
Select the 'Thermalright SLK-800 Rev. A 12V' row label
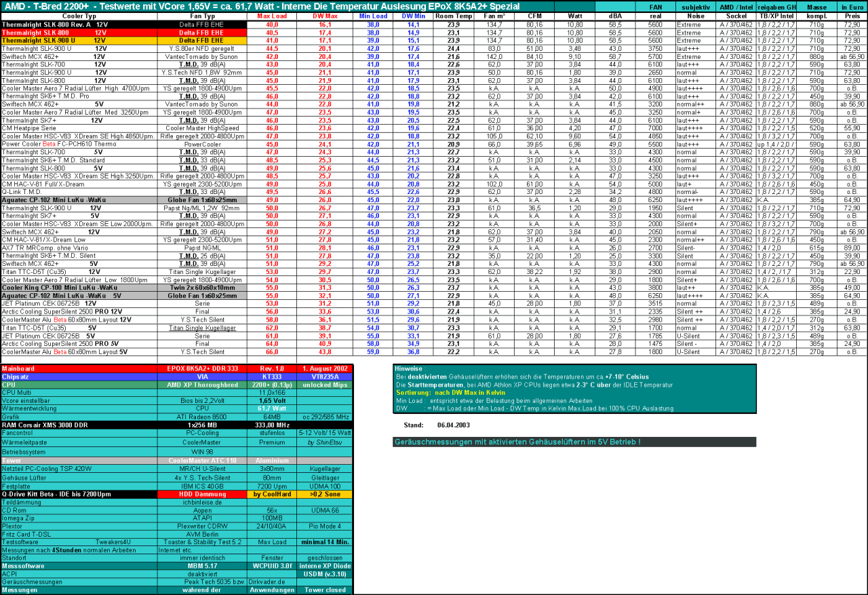click(79, 24)
